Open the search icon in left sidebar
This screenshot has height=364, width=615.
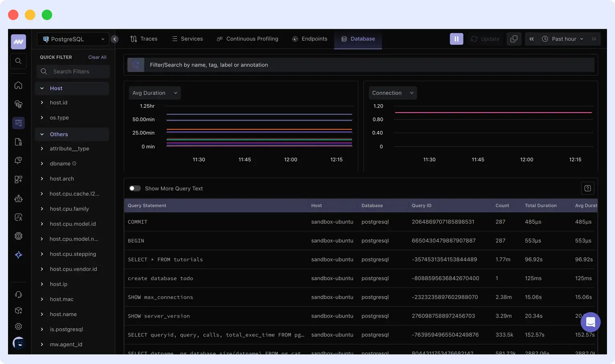pyautogui.click(x=18, y=61)
